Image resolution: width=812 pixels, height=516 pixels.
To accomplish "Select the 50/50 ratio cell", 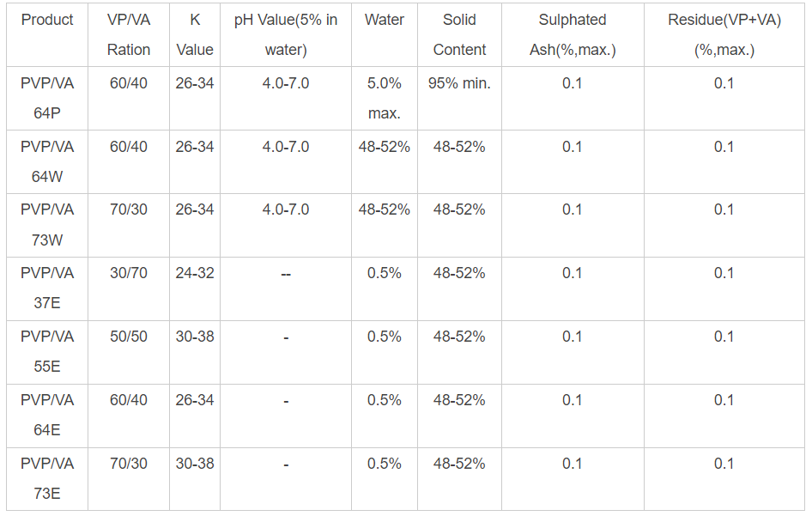I will pyautogui.click(x=129, y=337).
